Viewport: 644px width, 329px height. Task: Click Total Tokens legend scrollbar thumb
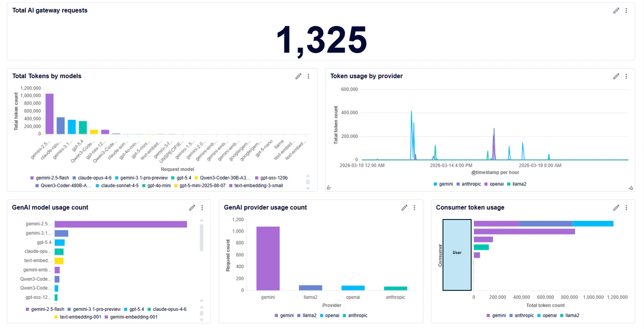(x=308, y=182)
